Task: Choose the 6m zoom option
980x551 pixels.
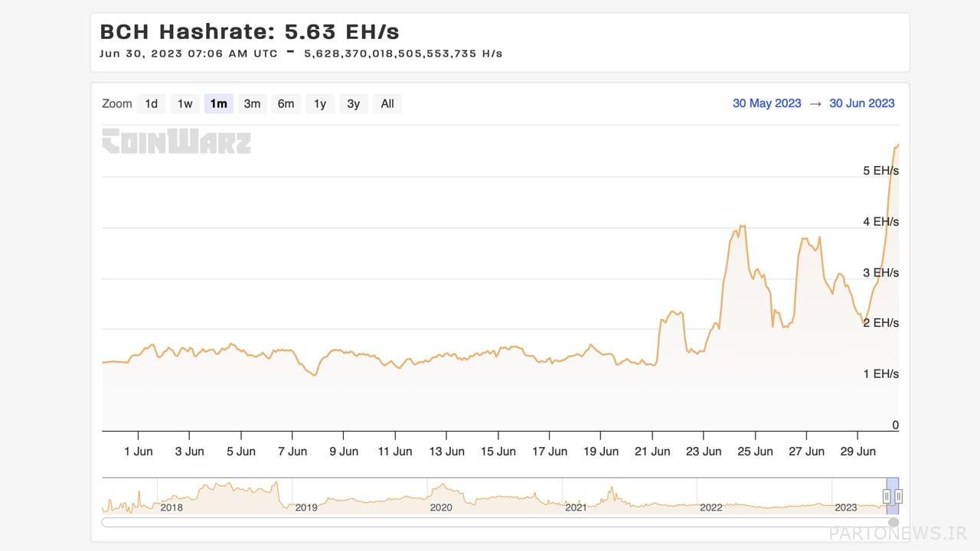Action: [x=286, y=104]
